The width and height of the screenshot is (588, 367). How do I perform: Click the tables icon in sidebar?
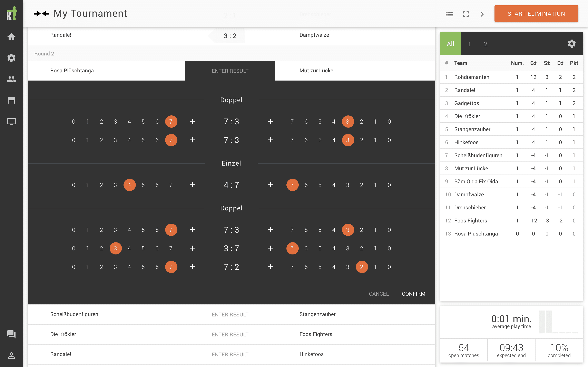pos(11,100)
